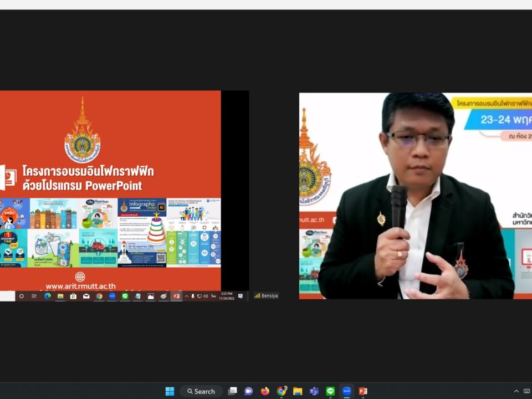Click the Mail icon in the shared screen taskbar

pos(86,296)
